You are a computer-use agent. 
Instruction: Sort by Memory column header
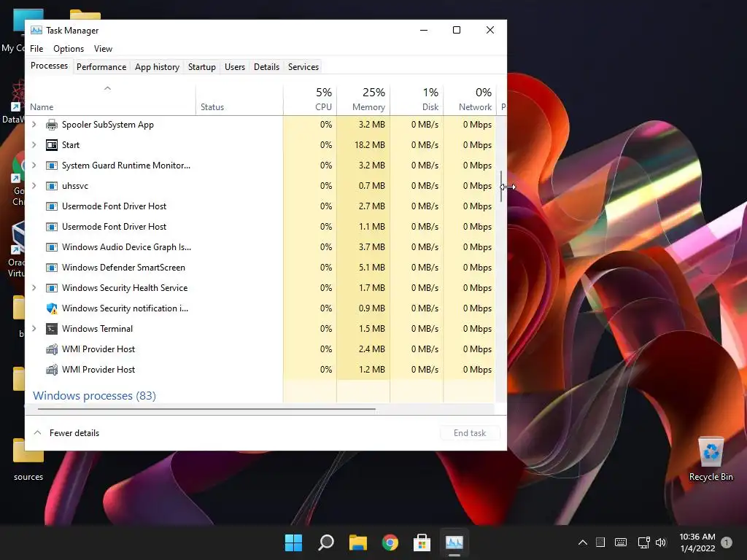click(x=363, y=100)
